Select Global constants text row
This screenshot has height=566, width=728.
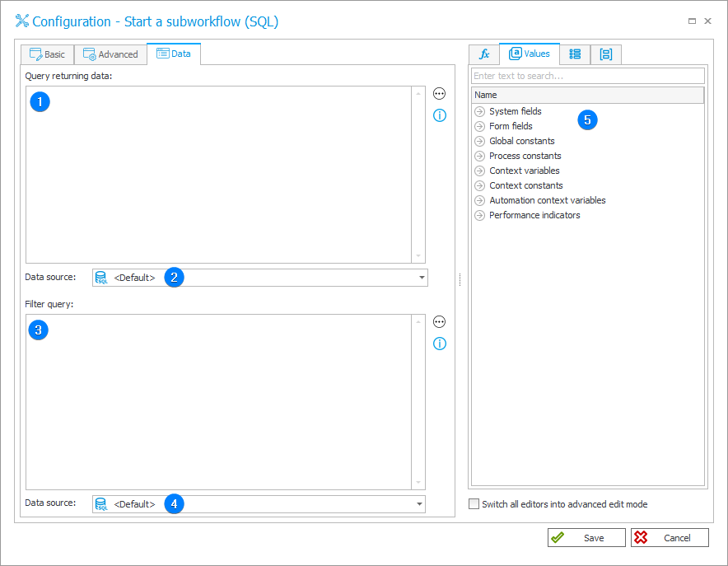click(x=522, y=141)
